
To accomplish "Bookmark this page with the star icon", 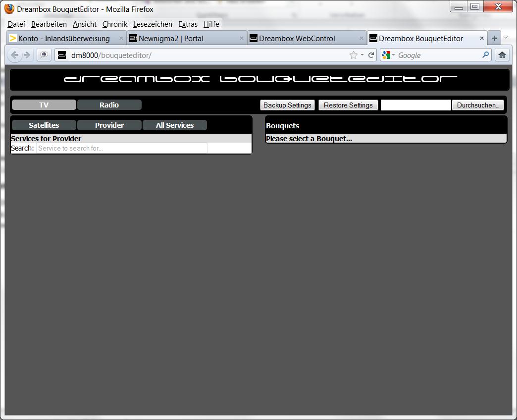I will tap(353, 55).
